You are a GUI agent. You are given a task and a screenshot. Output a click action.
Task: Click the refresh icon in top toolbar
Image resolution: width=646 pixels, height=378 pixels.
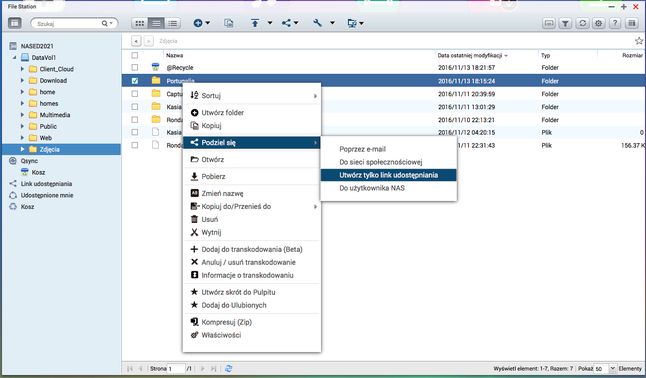pyautogui.click(x=582, y=23)
